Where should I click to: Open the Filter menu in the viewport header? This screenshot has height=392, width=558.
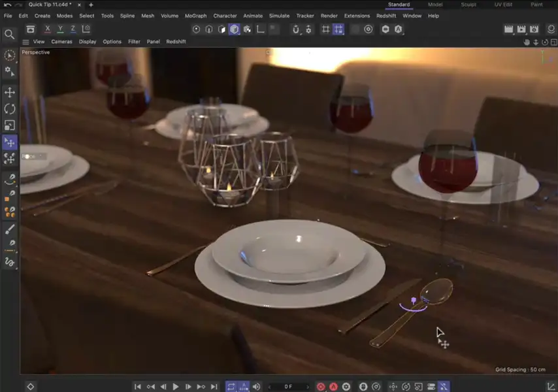click(x=133, y=41)
